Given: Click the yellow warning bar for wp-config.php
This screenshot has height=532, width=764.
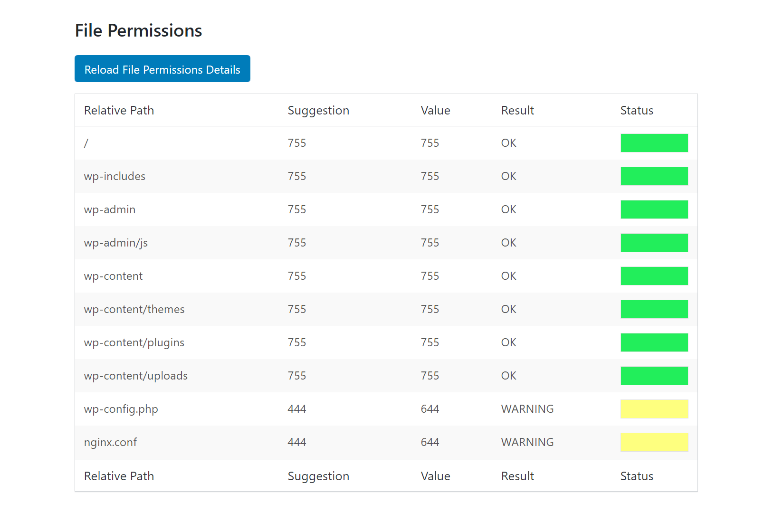Looking at the screenshot, I should click(x=654, y=408).
